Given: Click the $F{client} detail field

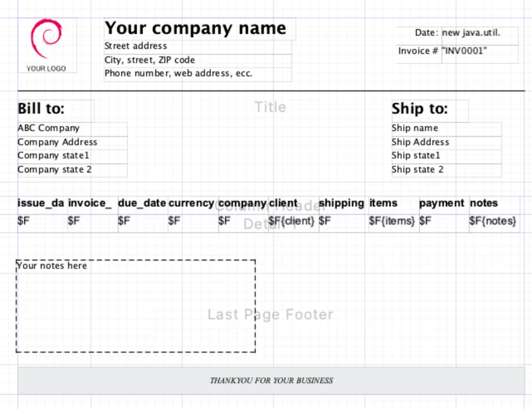Looking at the screenshot, I should point(291,221).
